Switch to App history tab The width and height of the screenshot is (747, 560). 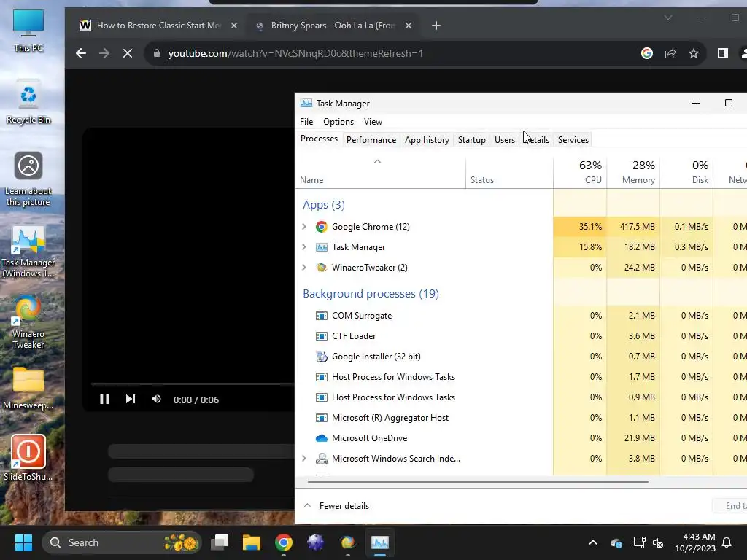pos(427,140)
